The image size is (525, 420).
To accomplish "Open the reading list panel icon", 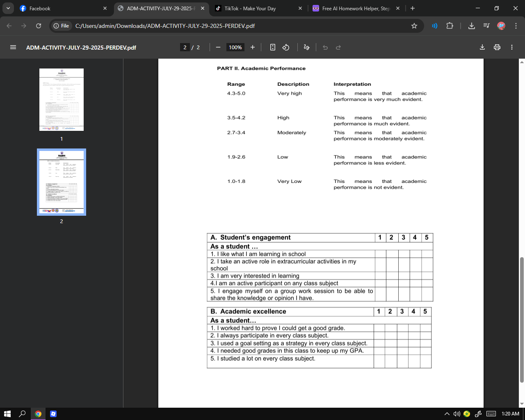I will (x=486, y=25).
